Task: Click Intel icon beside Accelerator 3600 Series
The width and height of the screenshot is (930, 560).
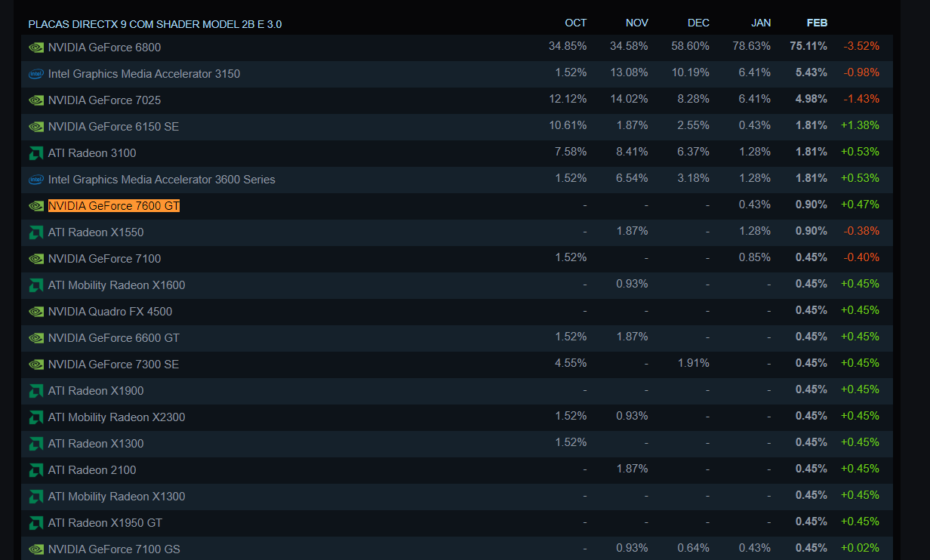Action: tap(35, 180)
